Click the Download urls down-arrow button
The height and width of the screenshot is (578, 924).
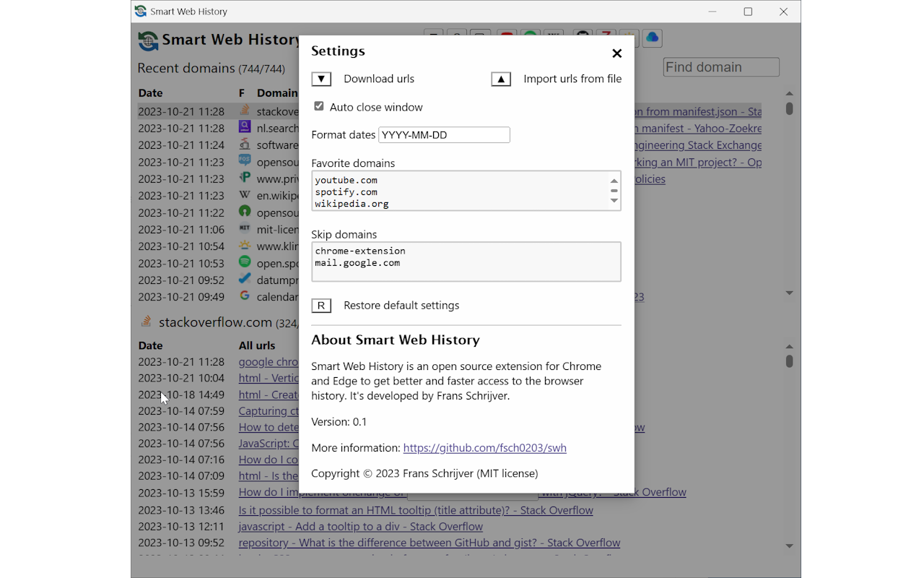pos(321,79)
